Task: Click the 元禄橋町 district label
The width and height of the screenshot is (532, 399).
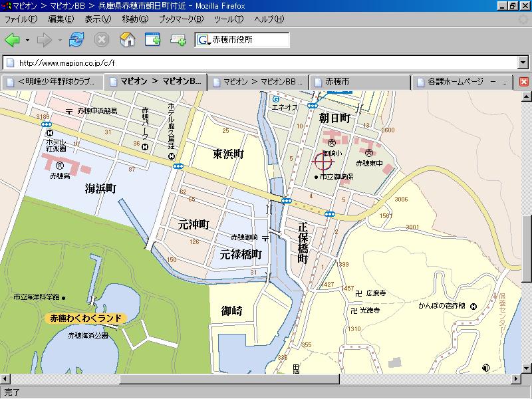Action: 241,254
